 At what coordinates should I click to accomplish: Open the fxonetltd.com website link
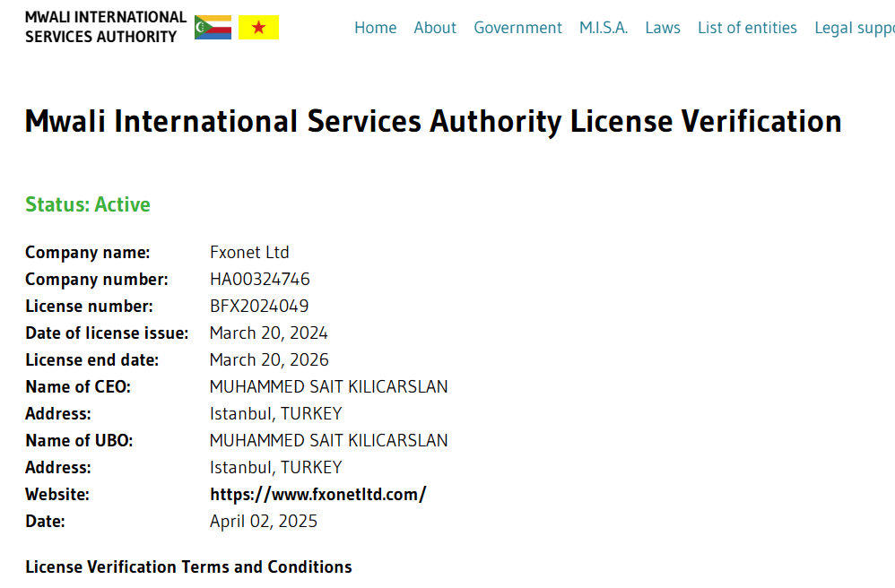click(317, 494)
